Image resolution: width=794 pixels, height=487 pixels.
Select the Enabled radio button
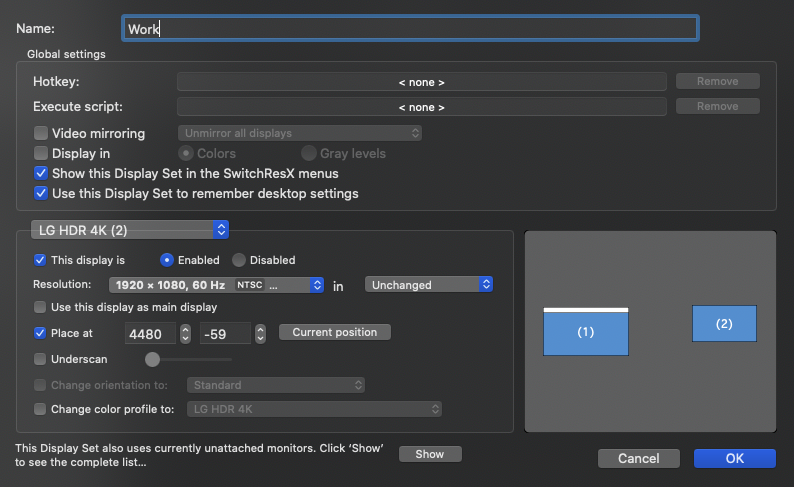click(x=168, y=260)
